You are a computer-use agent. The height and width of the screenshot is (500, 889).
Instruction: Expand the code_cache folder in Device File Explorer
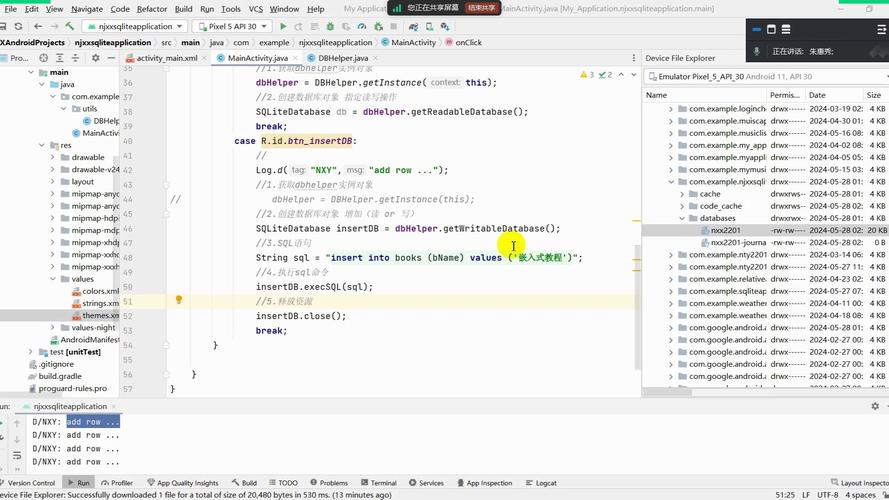[x=681, y=206]
